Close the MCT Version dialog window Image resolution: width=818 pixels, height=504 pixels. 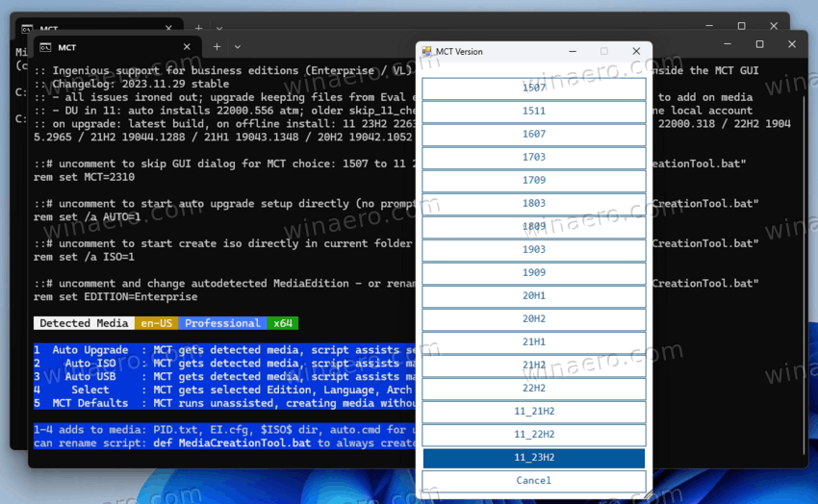(x=636, y=52)
